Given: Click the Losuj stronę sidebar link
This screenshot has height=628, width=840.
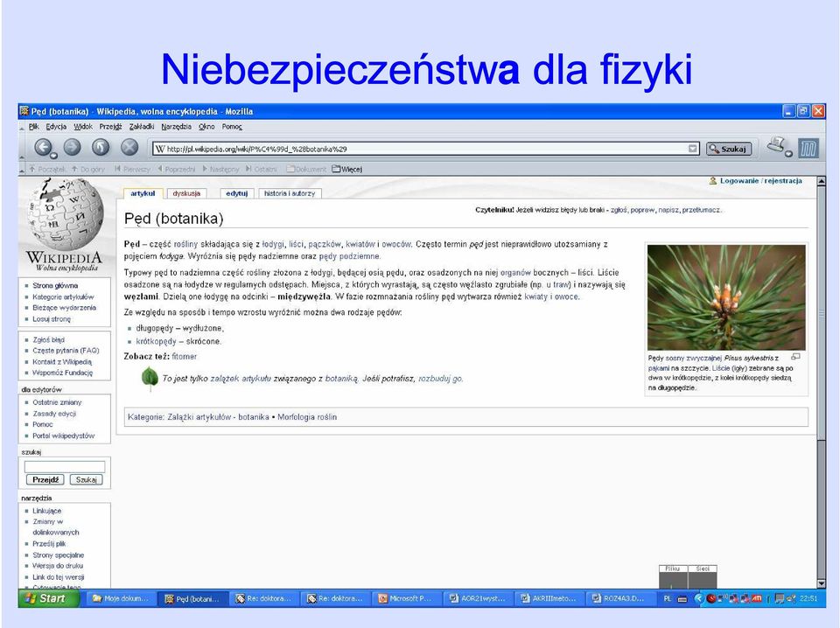Looking at the screenshot, I should 52,318.
